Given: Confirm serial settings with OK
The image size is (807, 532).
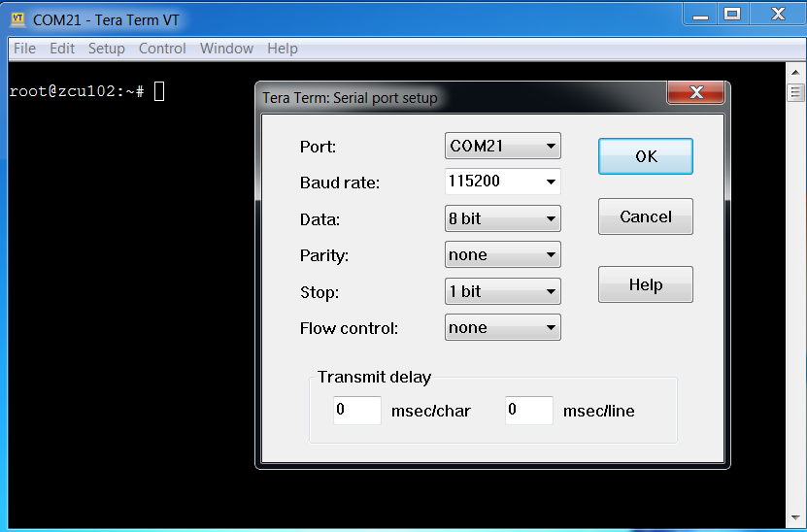Looking at the screenshot, I should (x=646, y=156).
